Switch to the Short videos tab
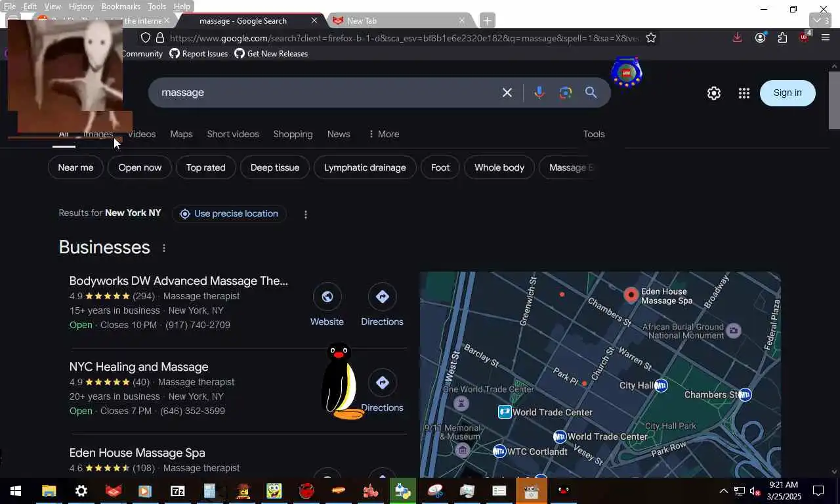This screenshot has width=840, height=504. (233, 134)
